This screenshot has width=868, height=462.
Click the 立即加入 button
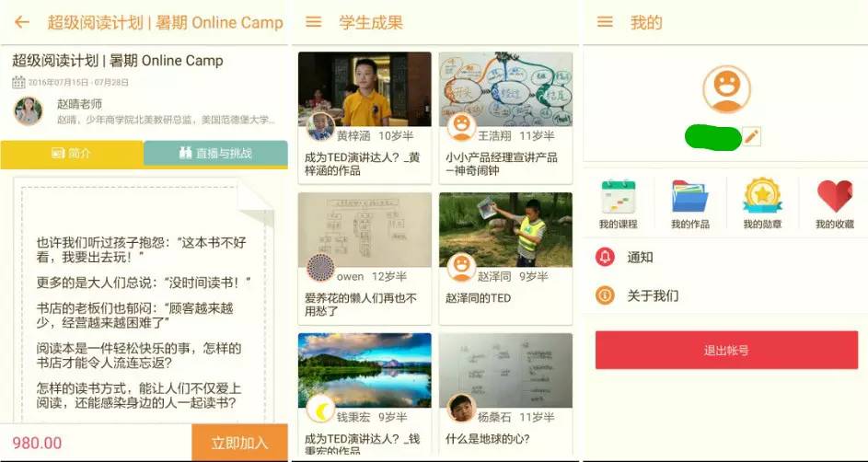tap(239, 443)
